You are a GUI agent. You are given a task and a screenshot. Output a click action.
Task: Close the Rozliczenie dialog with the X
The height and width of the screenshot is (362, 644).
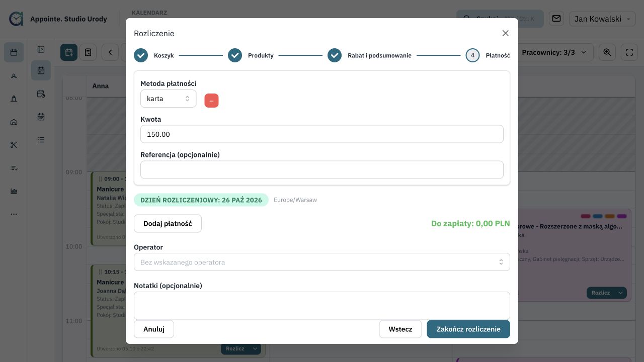[506, 33]
